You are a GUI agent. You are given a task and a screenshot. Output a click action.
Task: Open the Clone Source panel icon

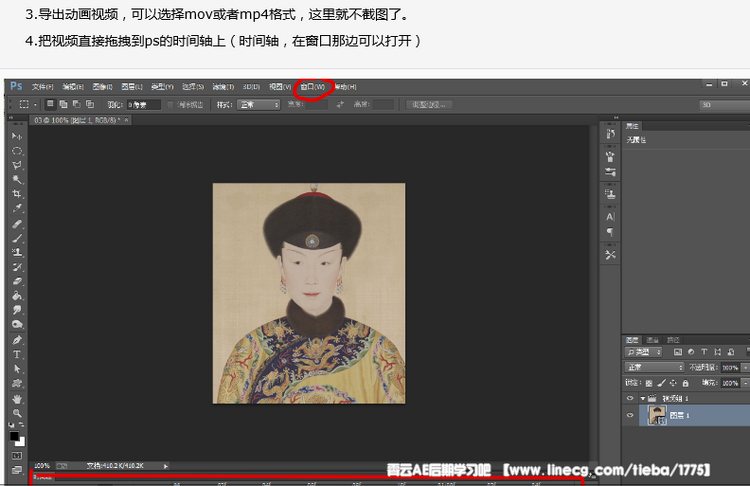(610, 194)
